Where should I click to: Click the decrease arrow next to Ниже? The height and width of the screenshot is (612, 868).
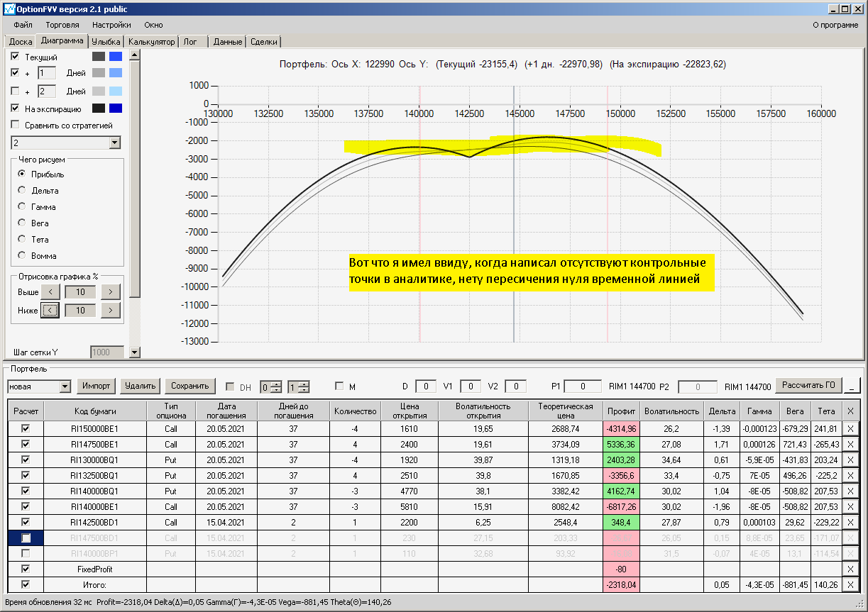[50, 311]
